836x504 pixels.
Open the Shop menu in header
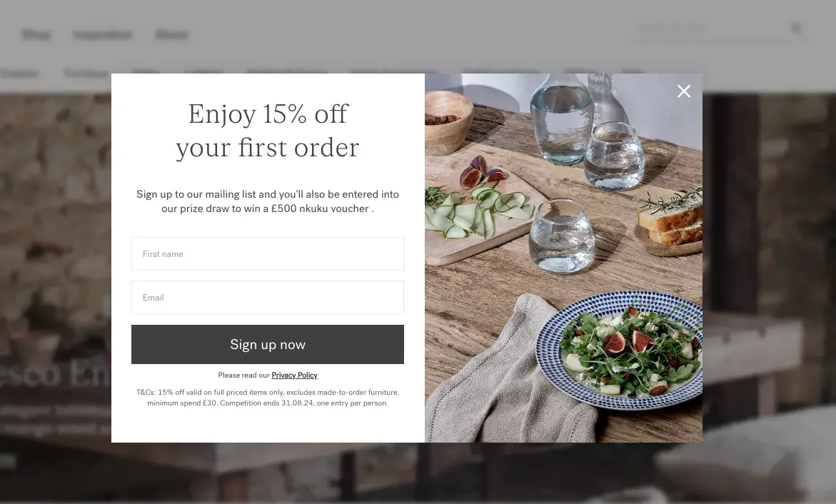36,35
